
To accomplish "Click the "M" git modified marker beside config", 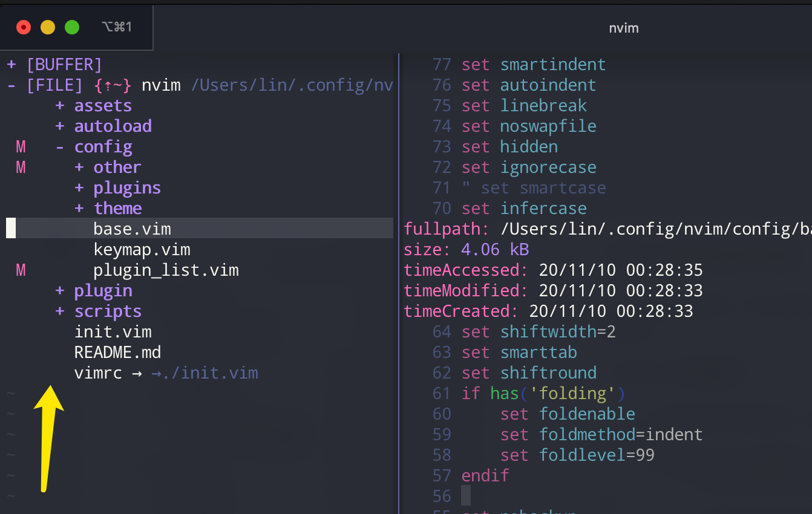I will [20, 146].
